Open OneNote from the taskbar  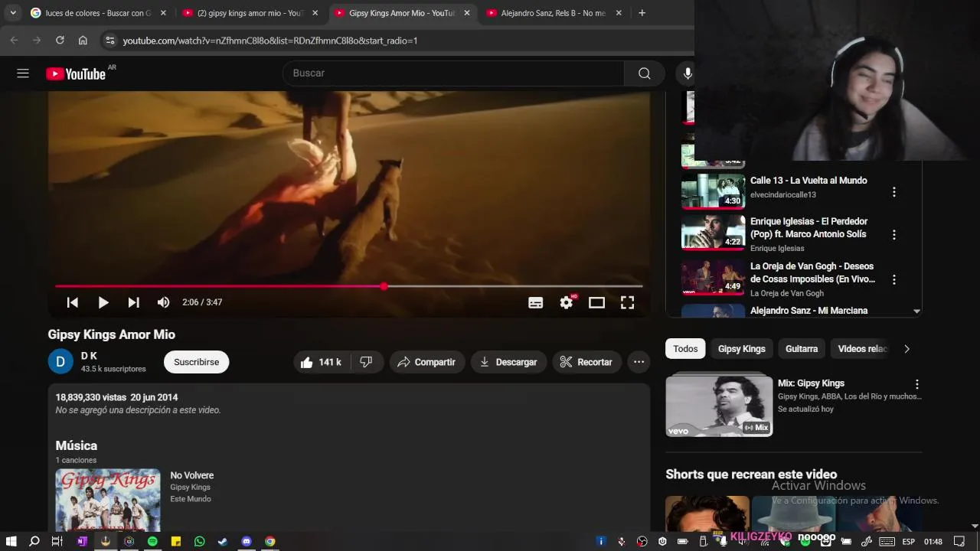pyautogui.click(x=82, y=541)
